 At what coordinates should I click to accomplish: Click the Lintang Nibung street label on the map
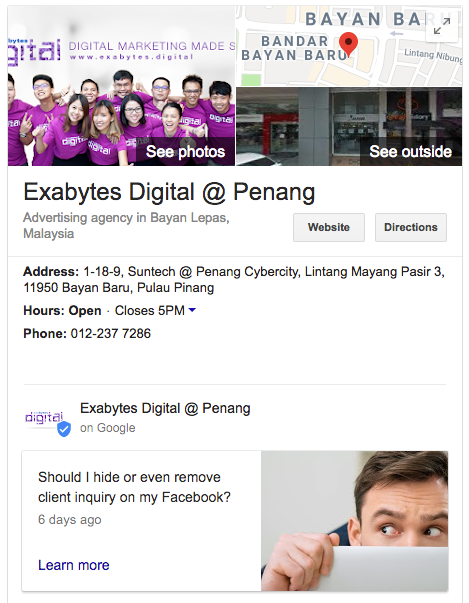433,55
